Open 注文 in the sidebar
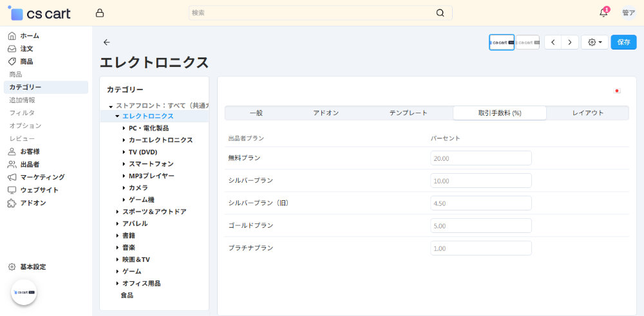This screenshot has width=644, height=316. click(26, 48)
